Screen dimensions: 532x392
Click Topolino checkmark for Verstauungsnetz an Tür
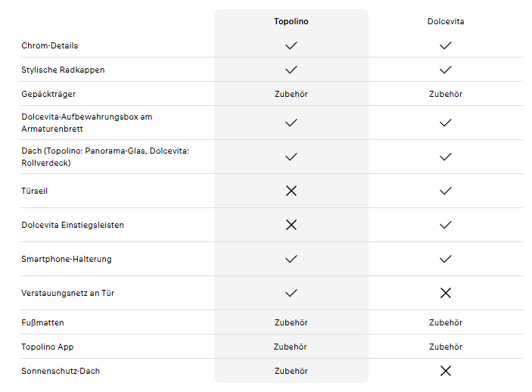pos(291,293)
